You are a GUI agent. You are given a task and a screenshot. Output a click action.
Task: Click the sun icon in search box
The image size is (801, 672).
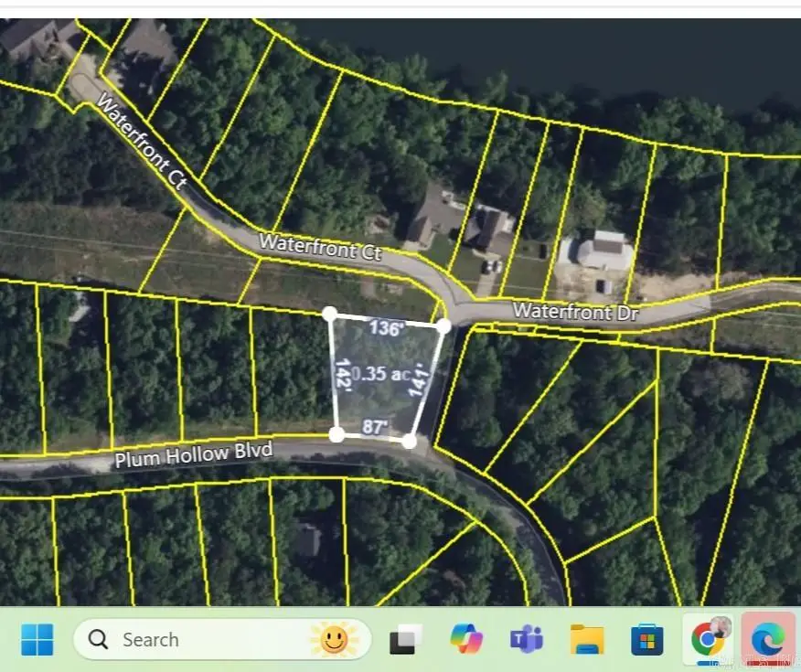pyautogui.click(x=334, y=639)
